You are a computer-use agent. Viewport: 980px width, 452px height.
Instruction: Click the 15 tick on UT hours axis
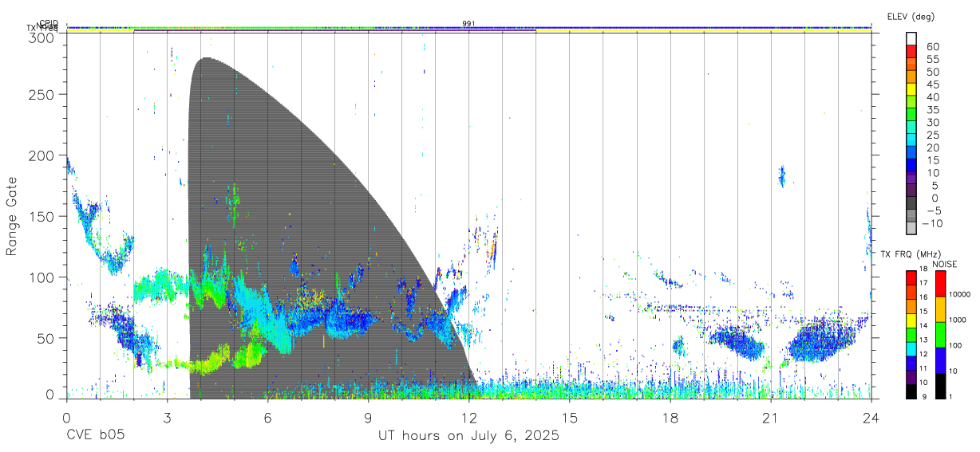tap(570, 418)
